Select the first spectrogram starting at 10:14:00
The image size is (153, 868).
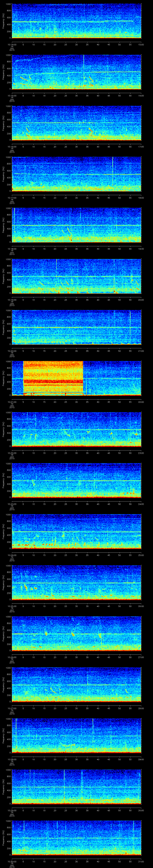76,21
